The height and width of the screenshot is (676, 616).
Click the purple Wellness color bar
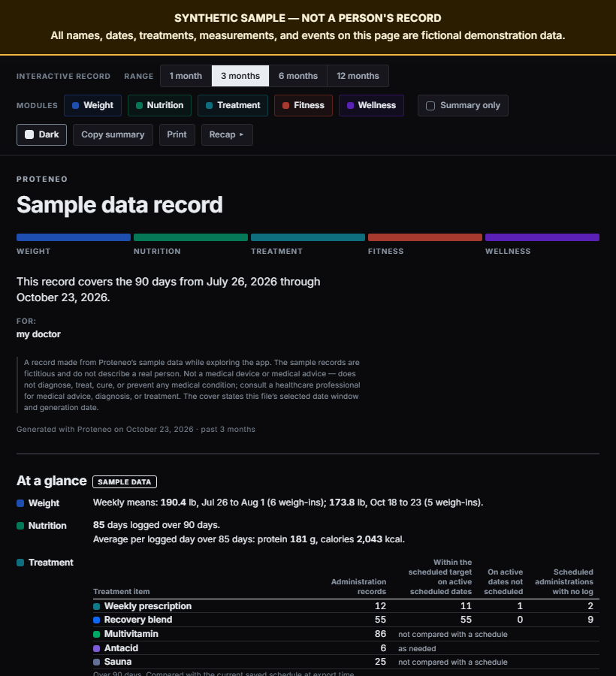(542, 237)
